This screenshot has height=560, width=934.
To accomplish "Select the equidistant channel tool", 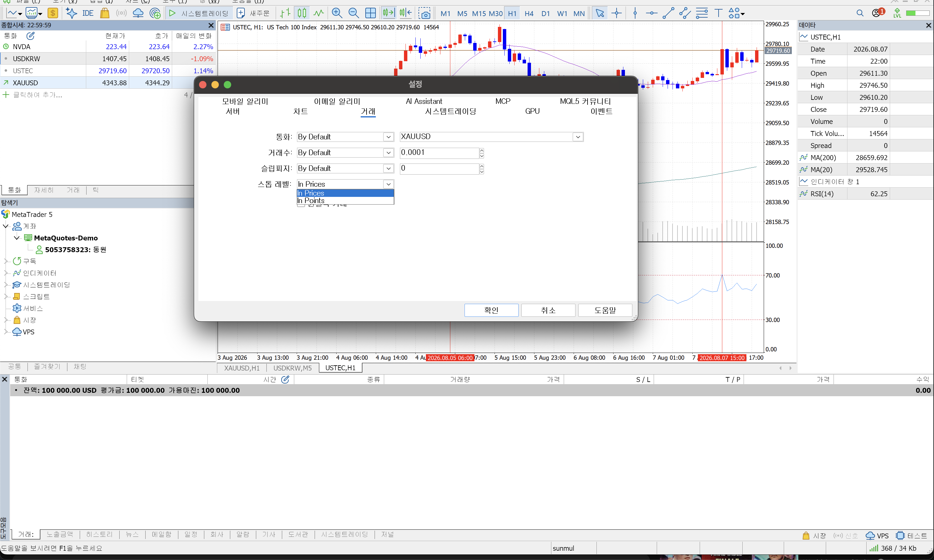I will pyautogui.click(x=685, y=13).
